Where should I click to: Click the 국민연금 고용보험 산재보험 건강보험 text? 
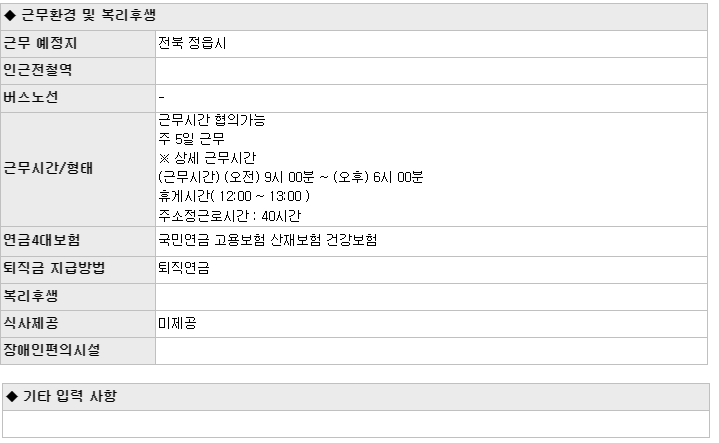click(x=268, y=240)
